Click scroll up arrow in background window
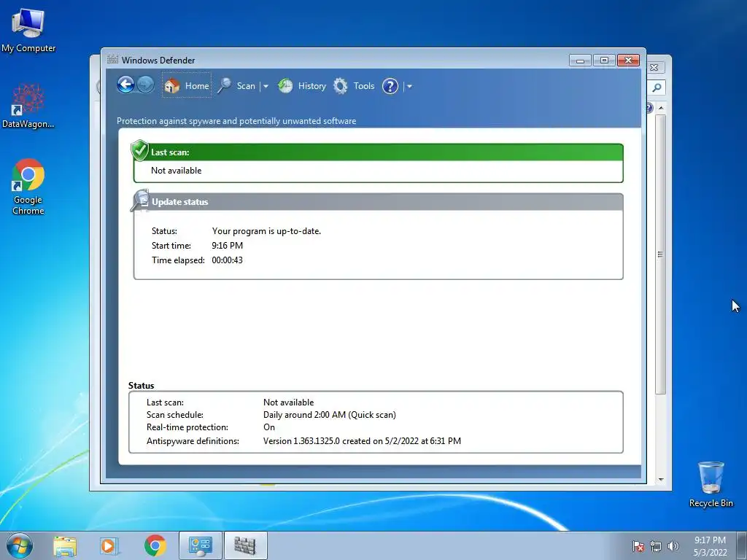Screen dimensions: 747x560 tap(661, 108)
